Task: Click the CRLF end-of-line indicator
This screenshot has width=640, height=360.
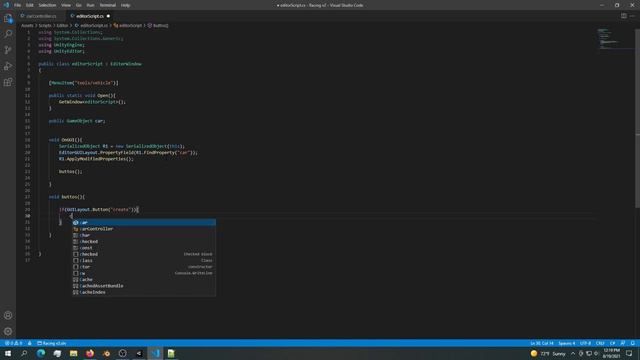Action: pos(600,343)
